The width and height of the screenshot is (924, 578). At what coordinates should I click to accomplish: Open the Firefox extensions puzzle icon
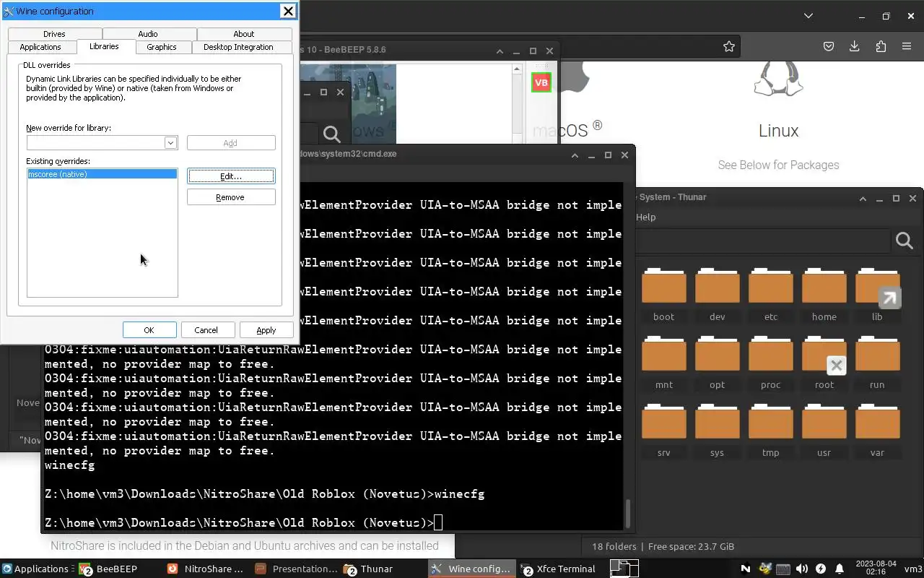[881, 46]
